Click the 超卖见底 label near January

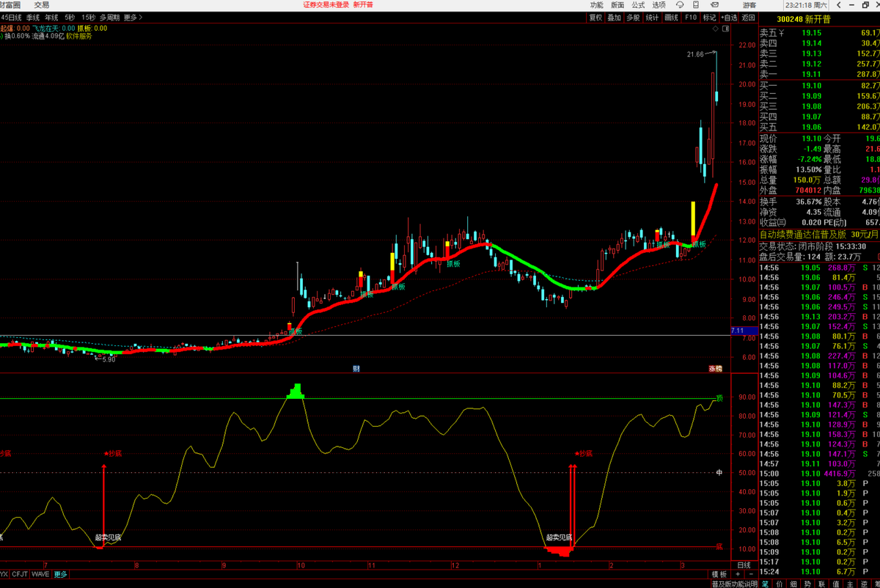(560, 537)
